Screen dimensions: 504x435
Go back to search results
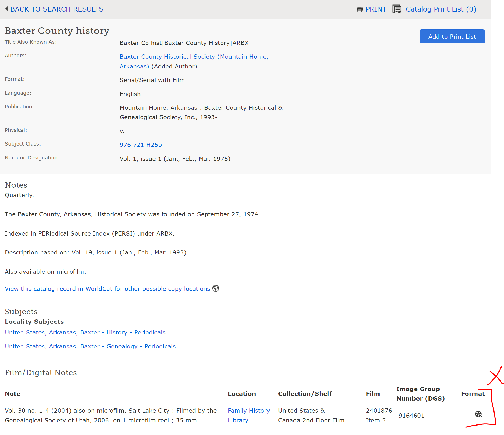(x=57, y=9)
